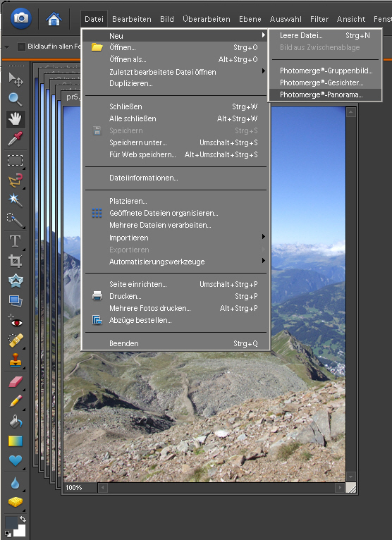Viewport: 392px width, 540px height.
Task: Swap foreground and background colors arrows
Action: coord(23,519)
